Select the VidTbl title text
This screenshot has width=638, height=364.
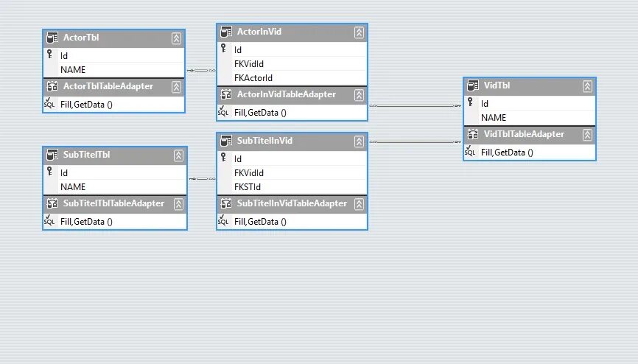point(497,85)
